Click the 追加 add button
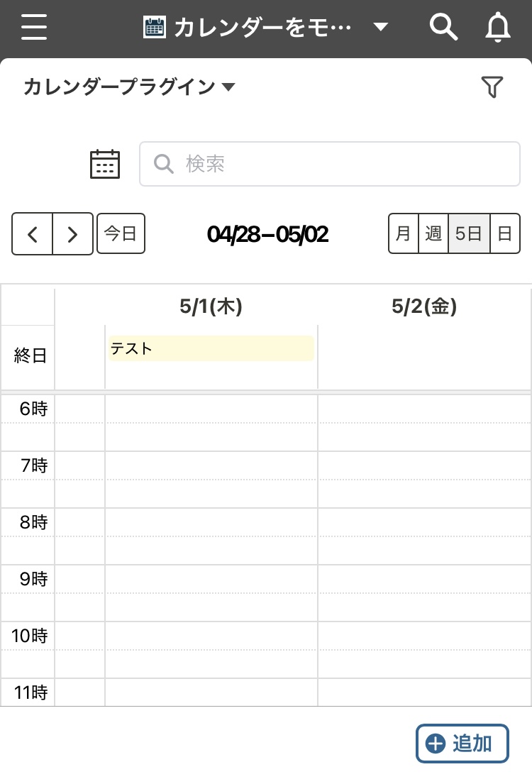Viewport: 532px width, 779px height. [462, 744]
